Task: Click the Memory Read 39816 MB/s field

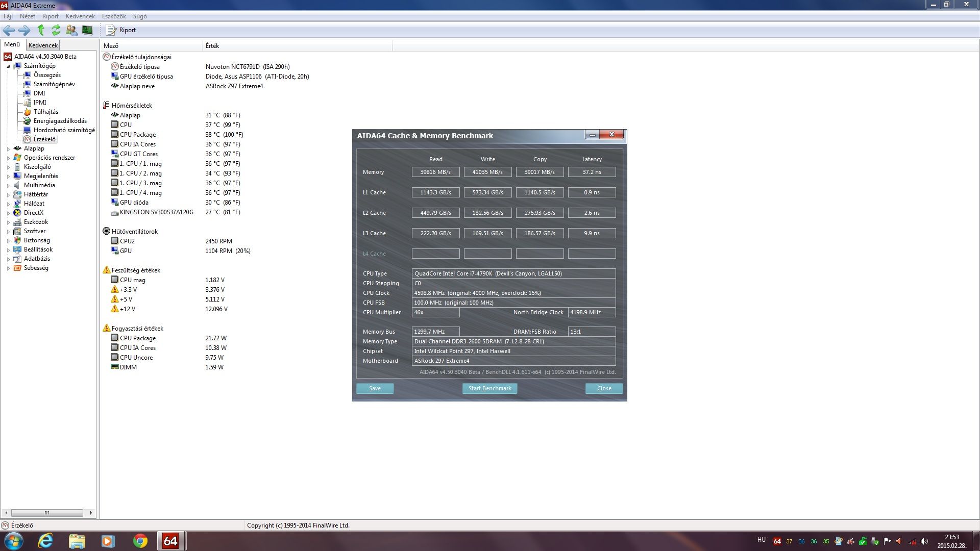Action: tap(435, 172)
